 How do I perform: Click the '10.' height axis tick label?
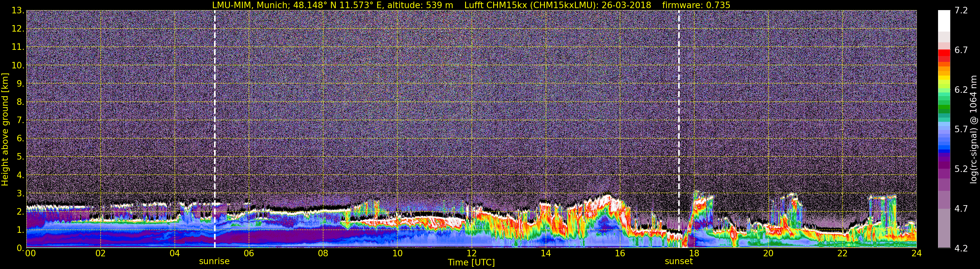(x=18, y=65)
